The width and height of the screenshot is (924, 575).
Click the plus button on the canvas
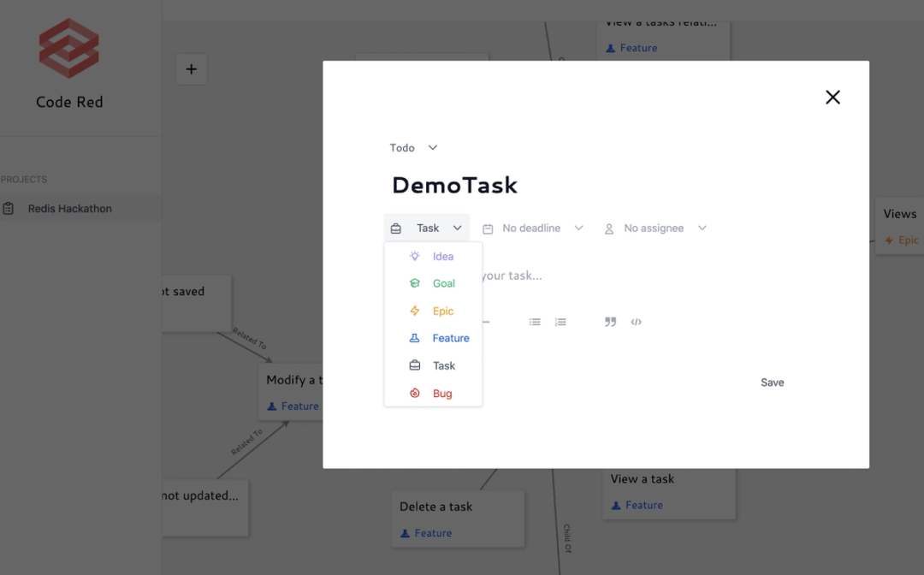tap(191, 69)
